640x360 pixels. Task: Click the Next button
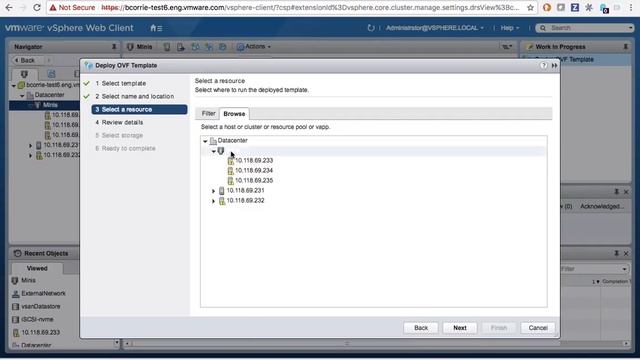(460, 328)
